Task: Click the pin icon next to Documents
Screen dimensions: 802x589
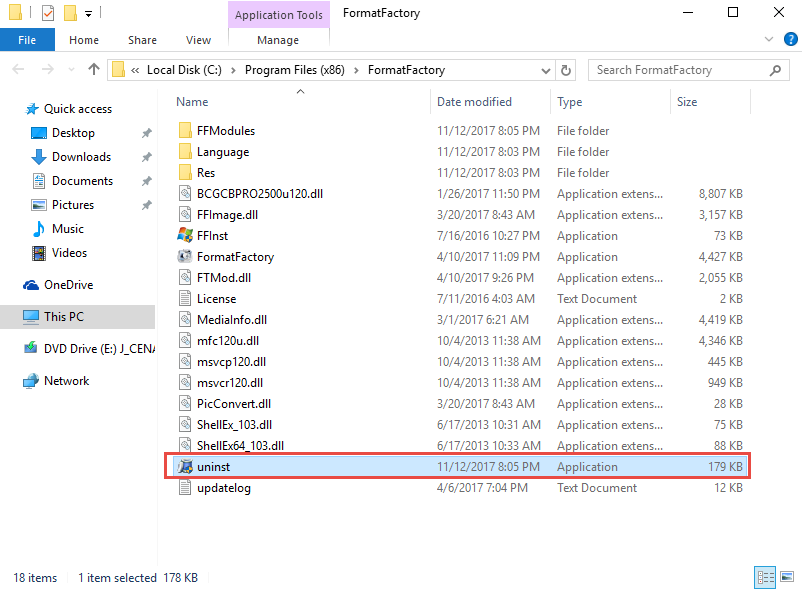Action: point(146,181)
